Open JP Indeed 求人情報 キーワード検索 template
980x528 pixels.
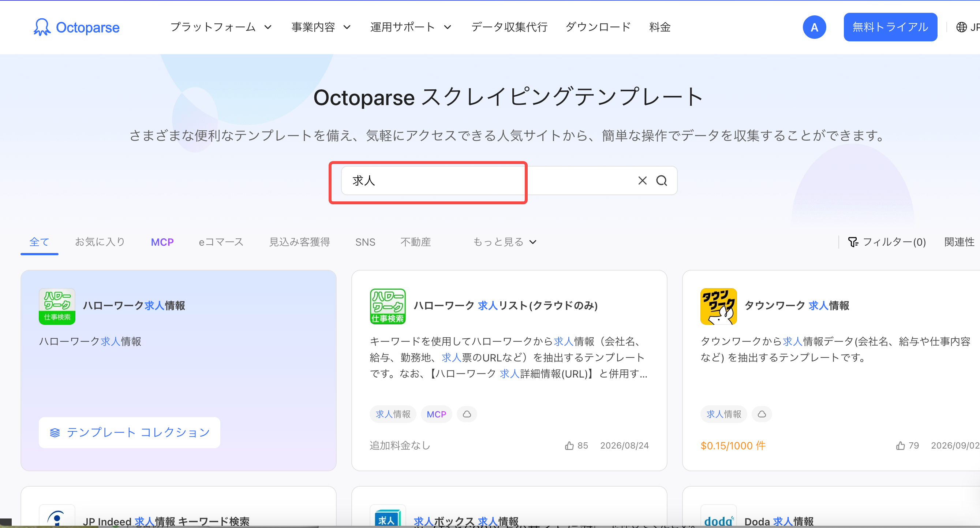point(166,521)
